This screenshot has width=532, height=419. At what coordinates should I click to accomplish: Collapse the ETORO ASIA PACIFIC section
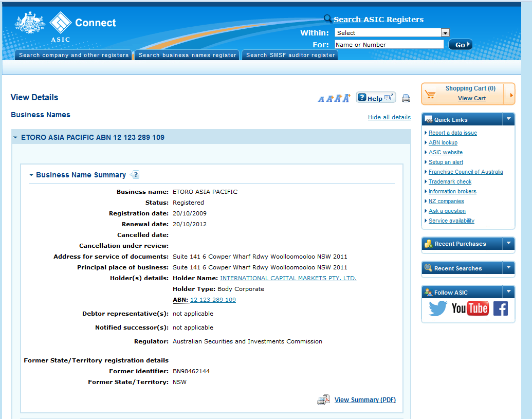[x=15, y=137]
